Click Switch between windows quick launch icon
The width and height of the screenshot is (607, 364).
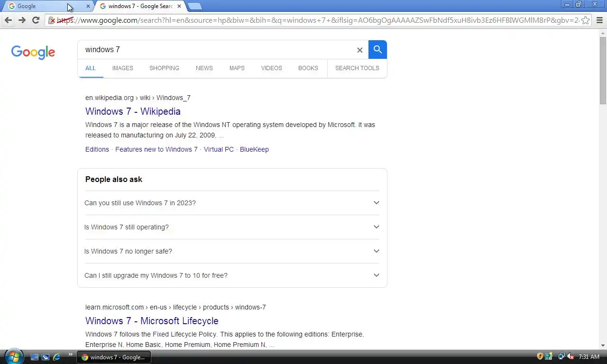click(46, 357)
